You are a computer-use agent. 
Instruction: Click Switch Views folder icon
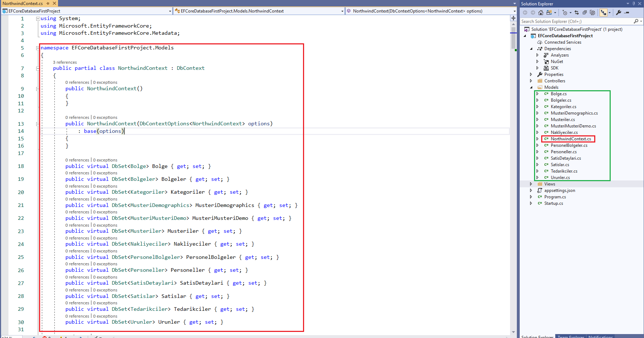pyautogui.click(x=549, y=13)
